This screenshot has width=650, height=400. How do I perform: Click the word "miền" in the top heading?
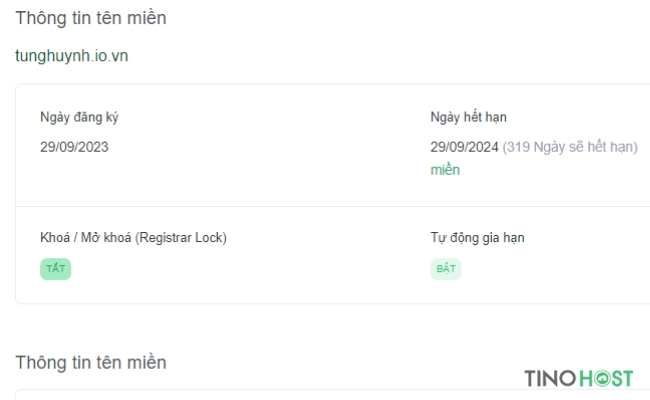[146, 18]
